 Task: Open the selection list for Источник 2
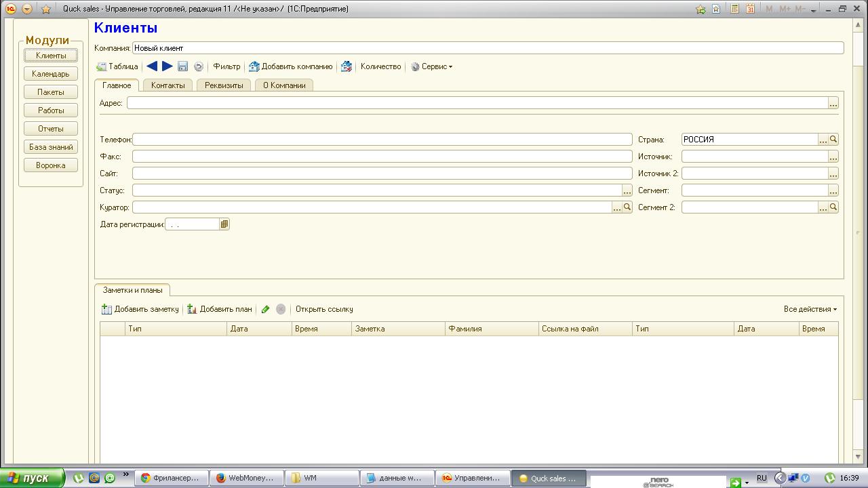pyautogui.click(x=833, y=174)
